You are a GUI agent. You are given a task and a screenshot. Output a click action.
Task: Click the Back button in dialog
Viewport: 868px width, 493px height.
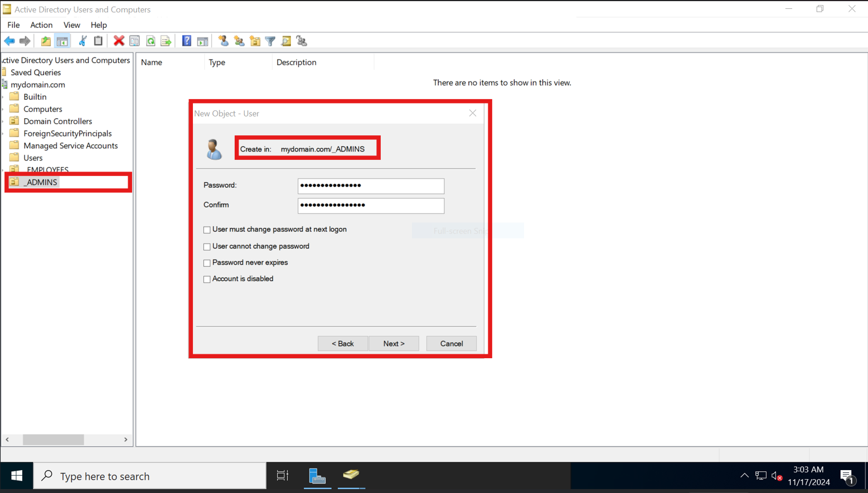[x=343, y=344]
